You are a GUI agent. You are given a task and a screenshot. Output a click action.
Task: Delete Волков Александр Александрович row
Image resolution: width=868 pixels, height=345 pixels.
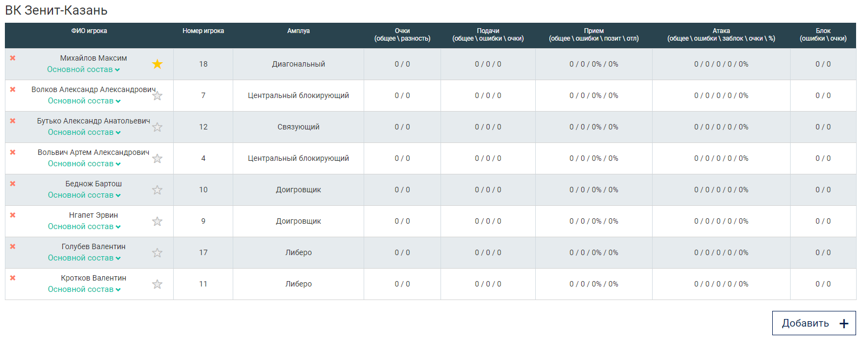coord(12,89)
